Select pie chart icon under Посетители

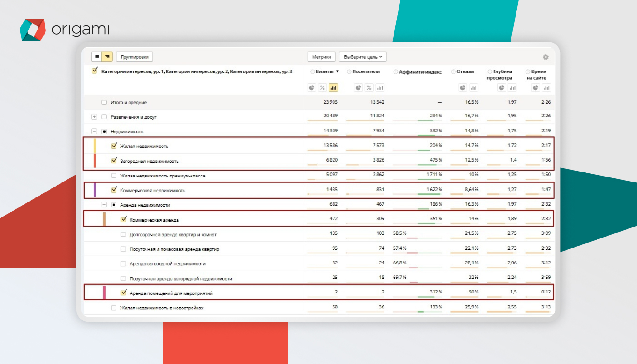tap(359, 87)
